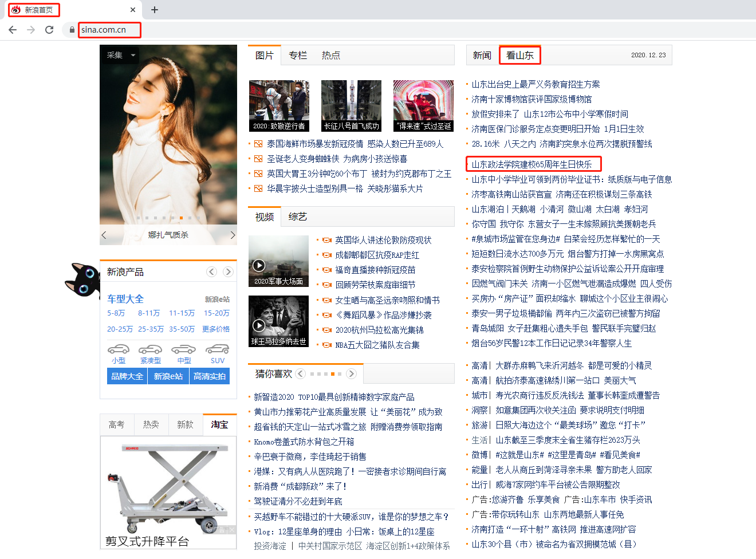Select the 高考 tab
Image resolution: width=756 pixels, height=559 pixels.
point(117,424)
